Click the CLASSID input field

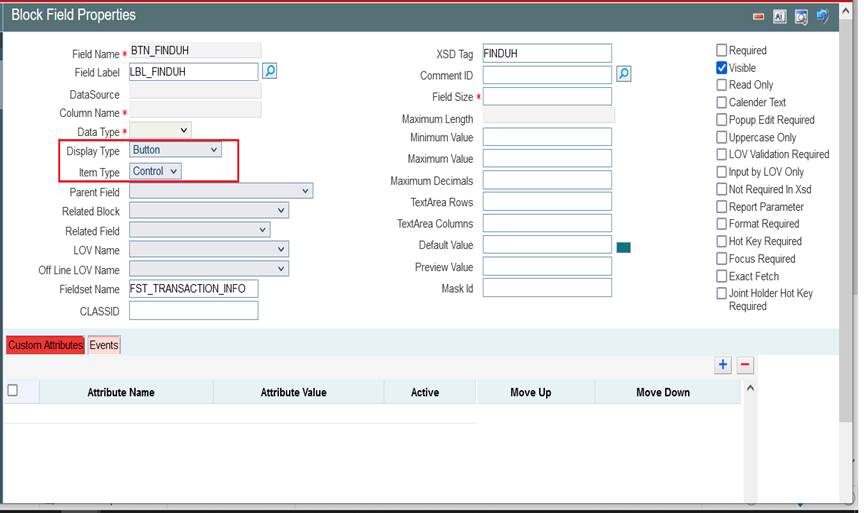pyautogui.click(x=193, y=311)
